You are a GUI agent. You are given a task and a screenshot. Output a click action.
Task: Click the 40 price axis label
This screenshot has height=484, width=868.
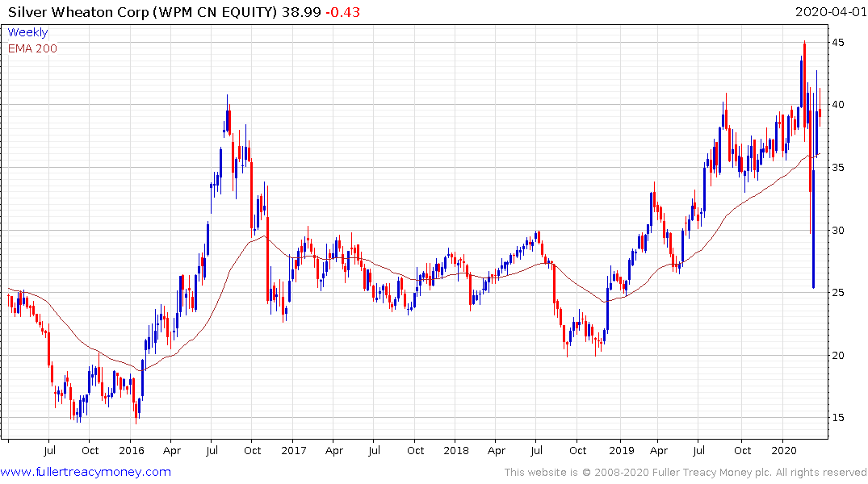(x=837, y=105)
